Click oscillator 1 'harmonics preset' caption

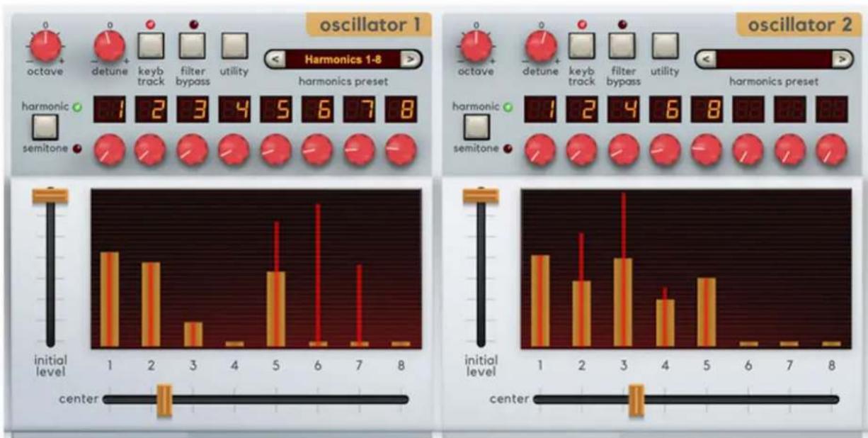pos(343,81)
